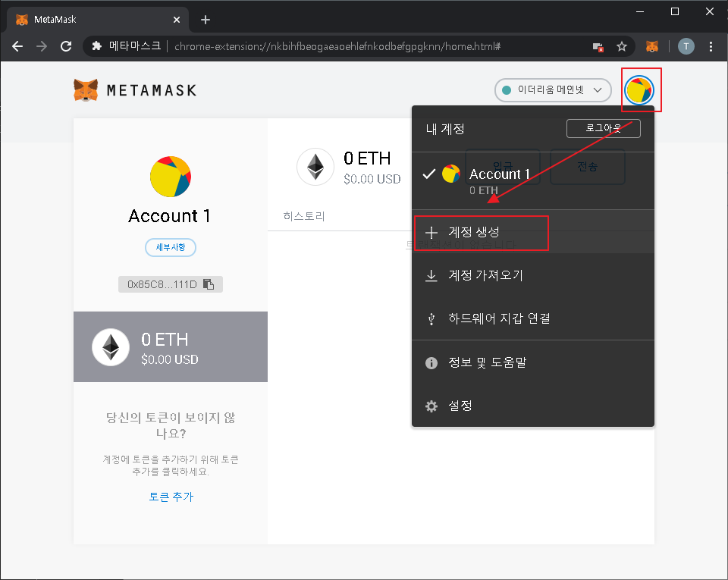Choose 계정 생성 from the menu
Image resolution: width=728 pixels, height=580 pixels.
click(x=533, y=232)
